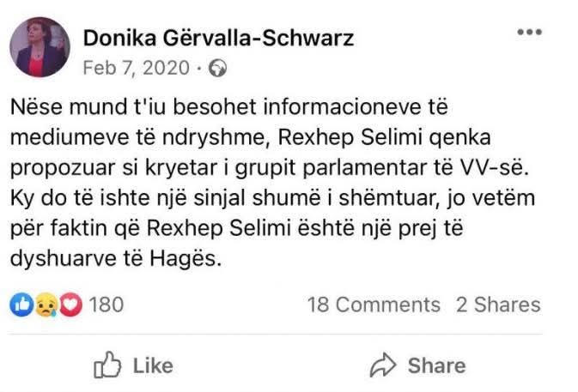View the 180 reactions count
The width and height of the screenshot is (578, 392).
(x=106, y=305)
